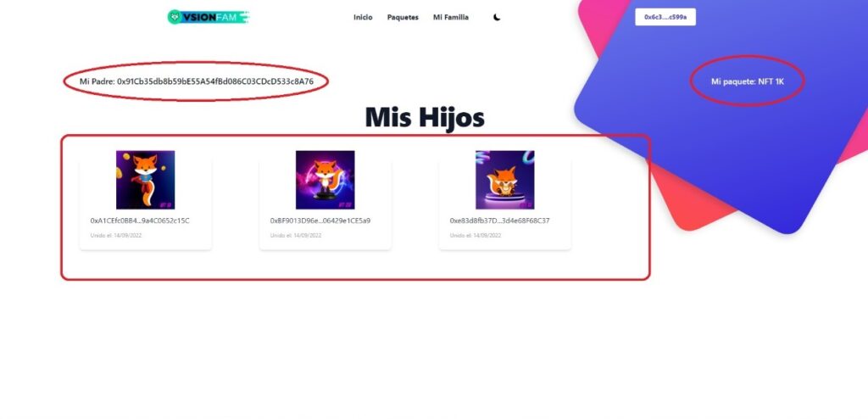The width and height of the screenshot is (868, 419).
Task: Click wallet address button 0x6c3...c599a
Action: (x=665, y=17)
